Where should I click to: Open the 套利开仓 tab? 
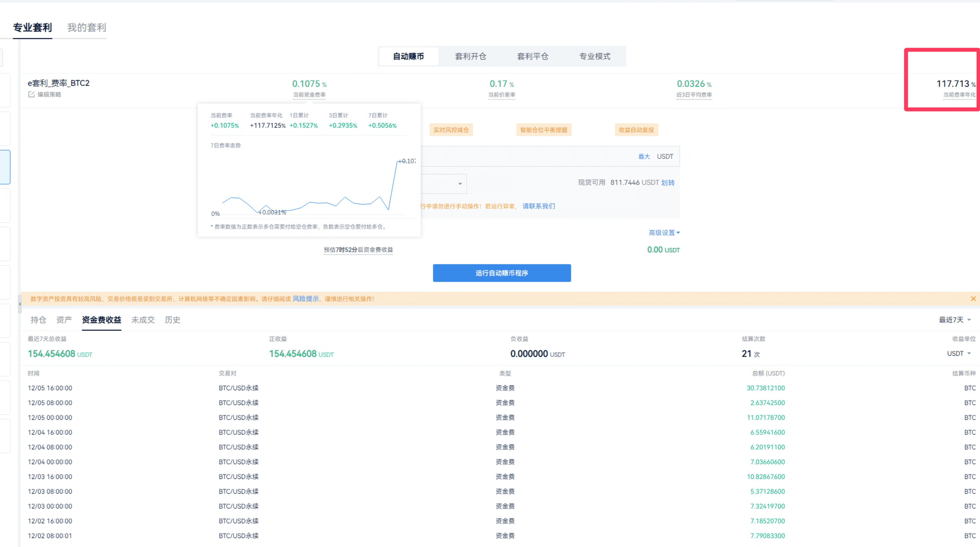[471, 56]
